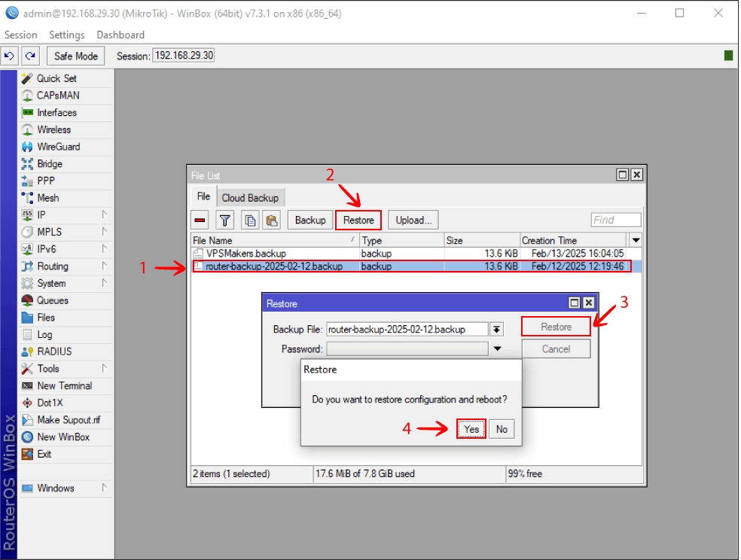The width and height of the screenshot is (741, 560).
Task: Open the Backup File selector dropdown
Action: (497, 329)
